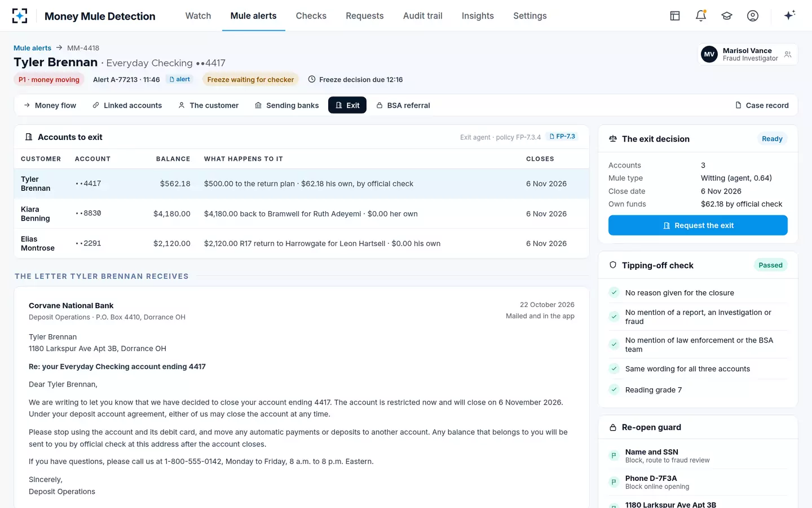The width and height of the screenshot is (812, 508).
Task: Click the checkmark for No mention of law enforcement
Action: 614,344
